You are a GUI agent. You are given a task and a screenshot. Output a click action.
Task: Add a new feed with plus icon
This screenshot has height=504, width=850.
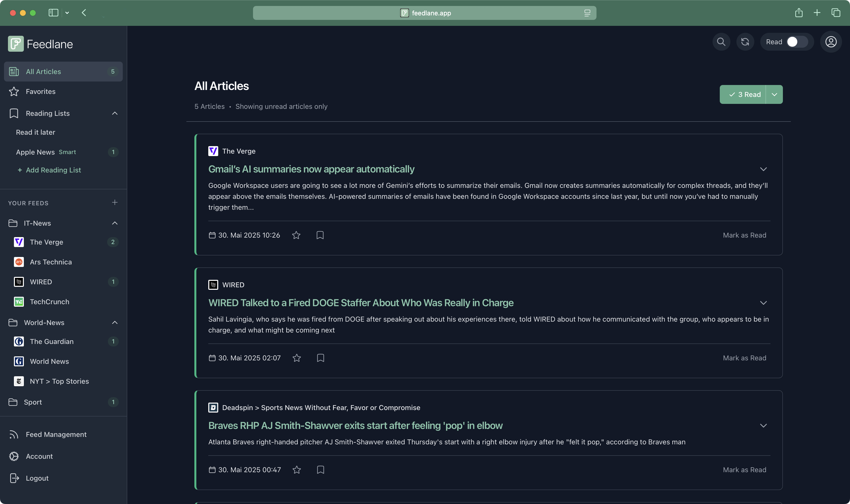pyautogui.click(x=115, y=202)
